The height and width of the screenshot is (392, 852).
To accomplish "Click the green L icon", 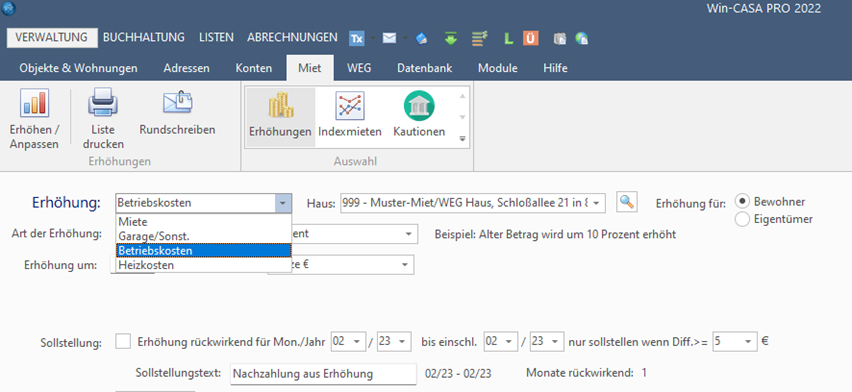I will click(x=509, y=39).
